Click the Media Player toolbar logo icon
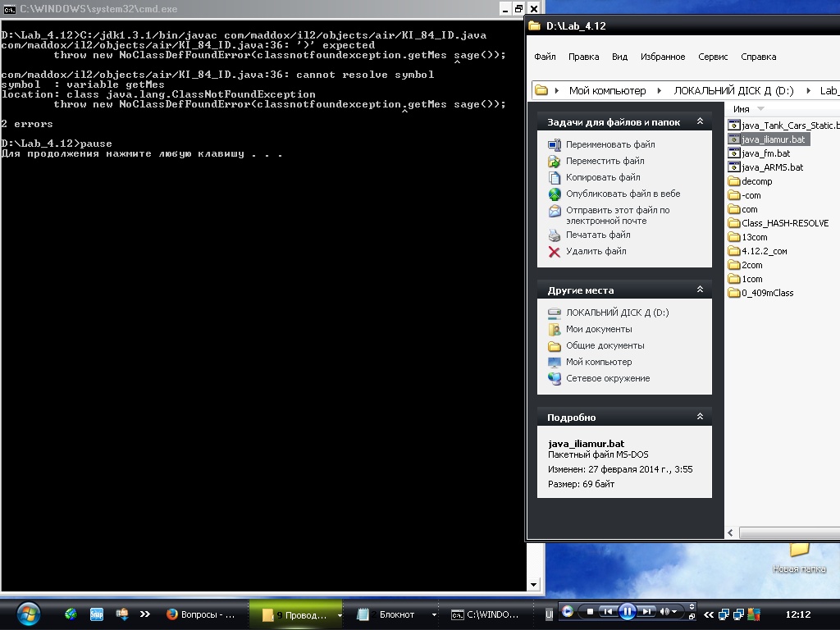This screenshot has height=630, width=840. pyautogui.click(x=568, y=611)
